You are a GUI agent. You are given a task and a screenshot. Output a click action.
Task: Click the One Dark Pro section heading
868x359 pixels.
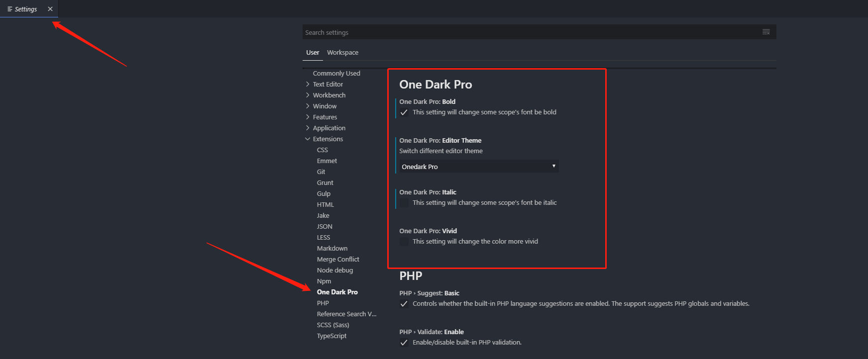(435, 85)
